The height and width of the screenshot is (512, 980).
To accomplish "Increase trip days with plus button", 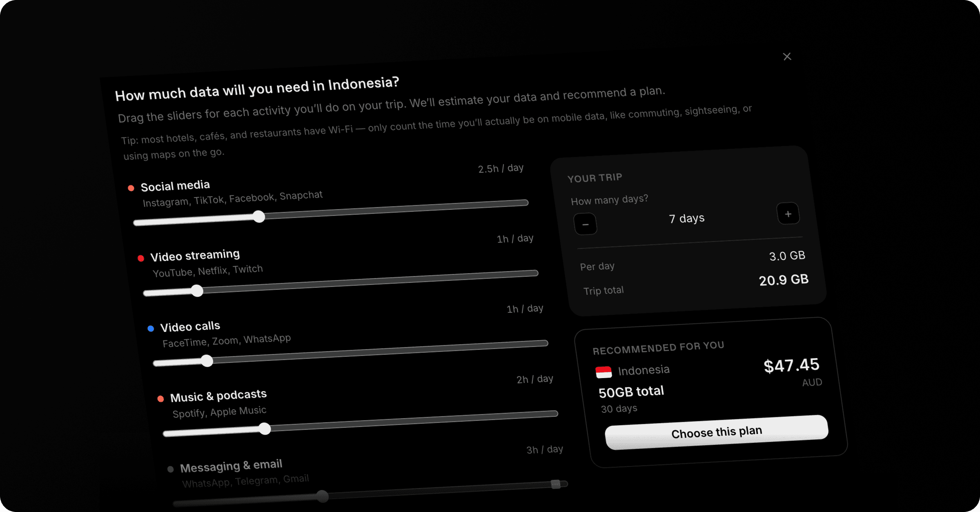I will tap(788, 214).
